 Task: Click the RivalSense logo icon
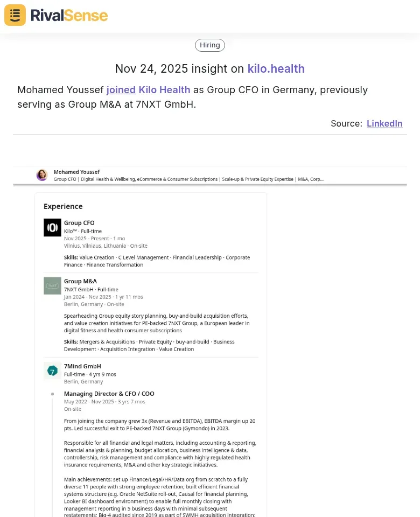[15, 15]
